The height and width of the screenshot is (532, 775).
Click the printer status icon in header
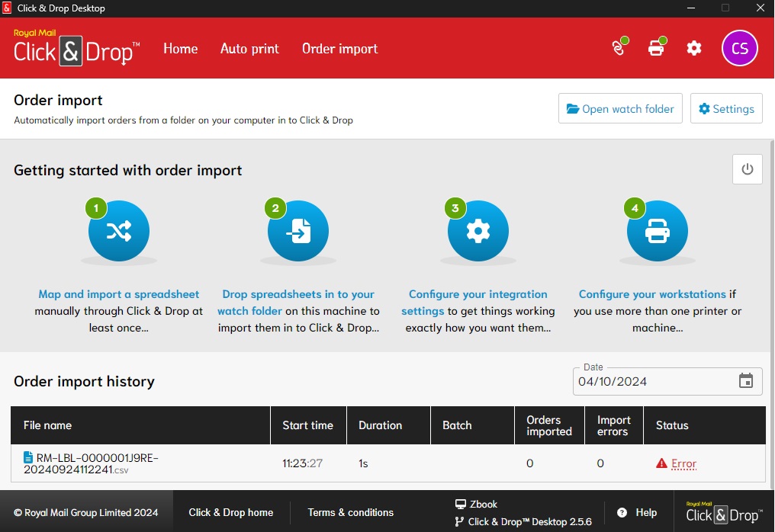(x=657, y=47)
